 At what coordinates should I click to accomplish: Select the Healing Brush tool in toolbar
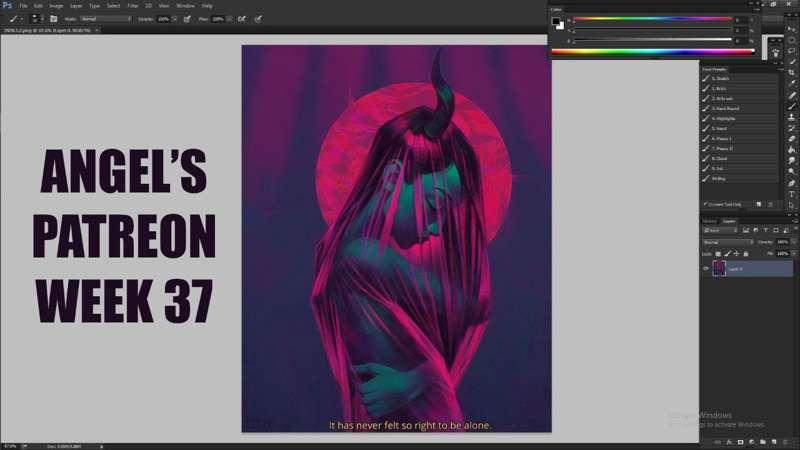point(791,95)
